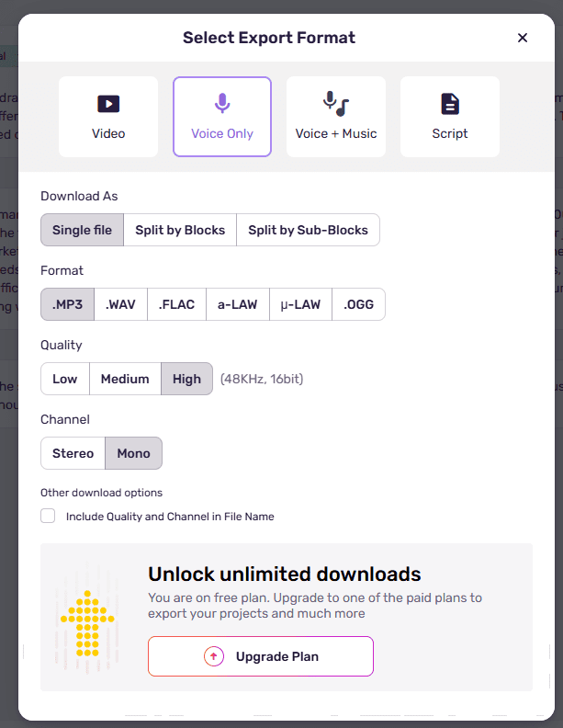Select the a-LAW format

238,304
